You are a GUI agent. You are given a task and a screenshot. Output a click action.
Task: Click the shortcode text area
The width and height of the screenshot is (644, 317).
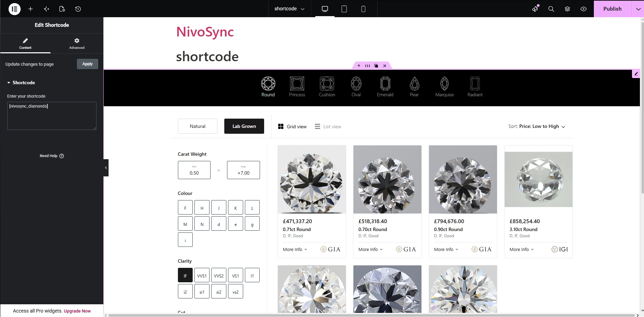[x=52, y=116]
